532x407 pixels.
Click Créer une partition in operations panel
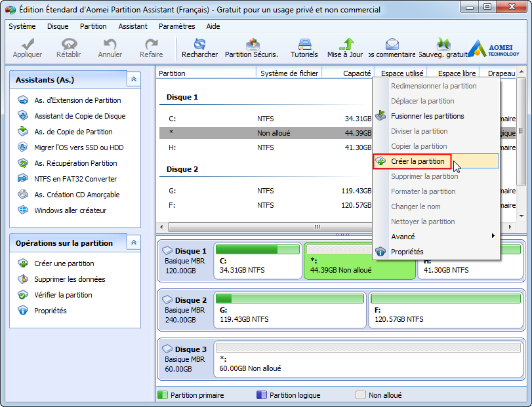coord(64,263)
